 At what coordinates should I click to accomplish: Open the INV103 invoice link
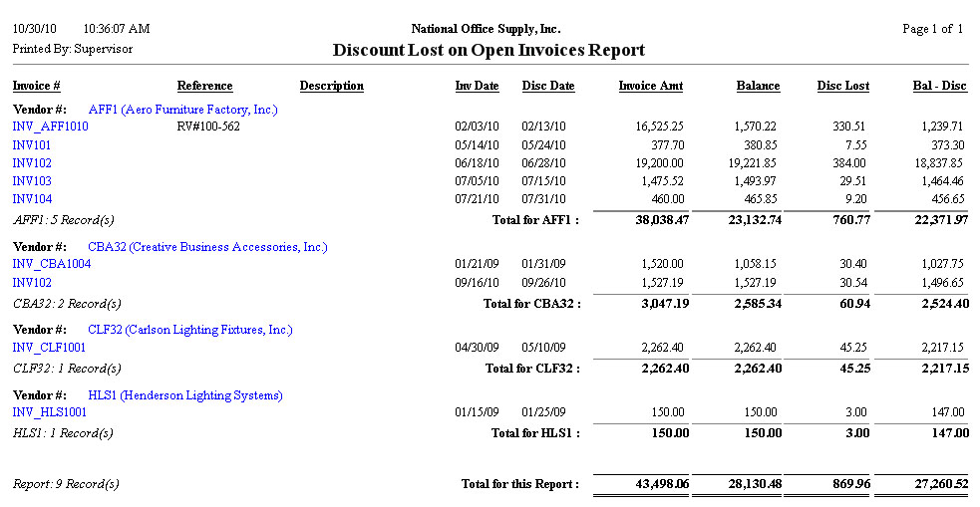(x=32, y=181)
